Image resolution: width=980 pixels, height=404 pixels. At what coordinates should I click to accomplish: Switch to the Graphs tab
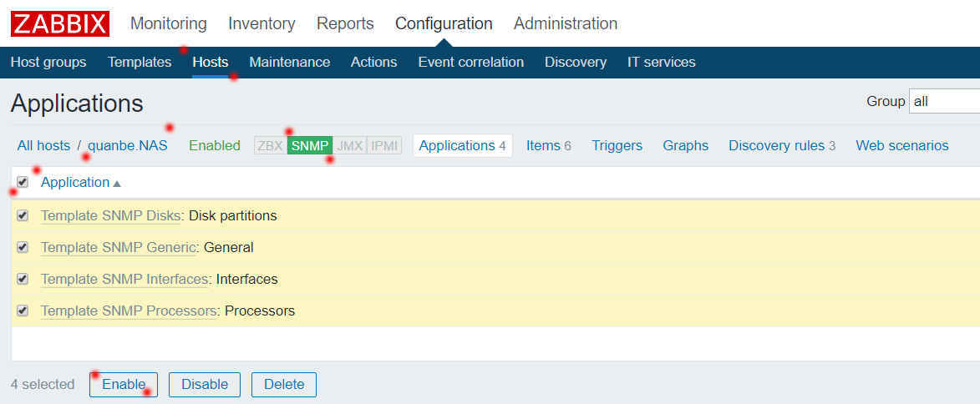tap(686, 145)
